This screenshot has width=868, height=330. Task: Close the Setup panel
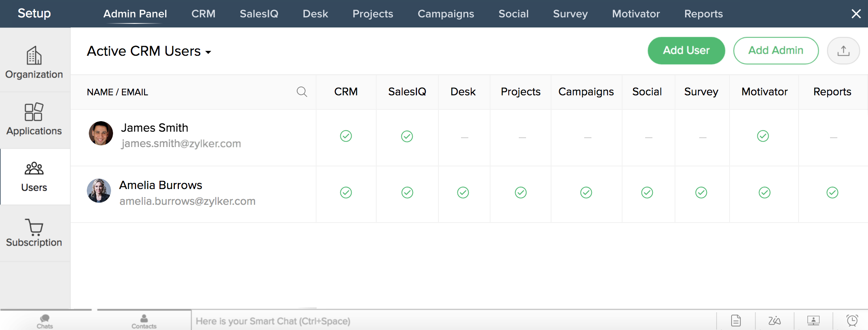click(x=856, y=14)
